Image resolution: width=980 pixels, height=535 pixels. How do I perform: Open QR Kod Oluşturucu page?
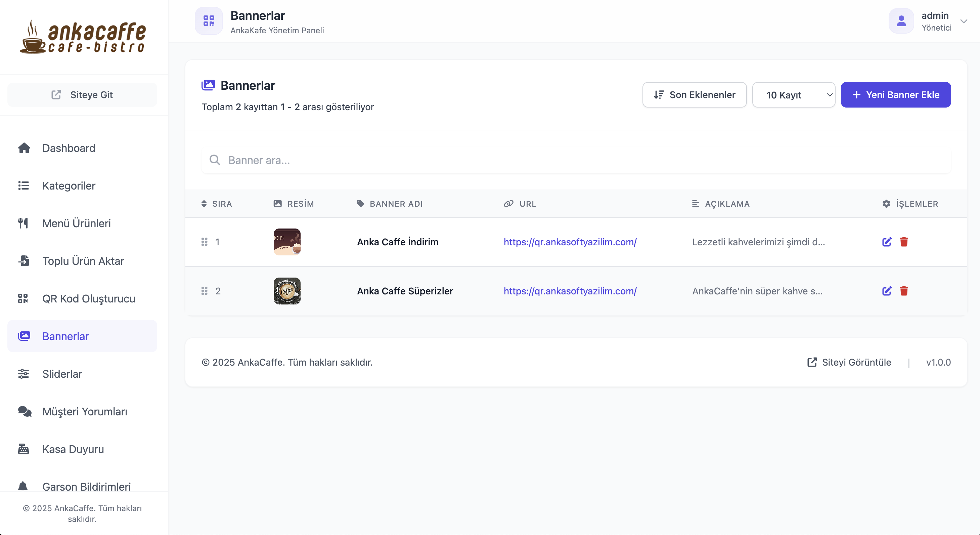click(82, 298)
